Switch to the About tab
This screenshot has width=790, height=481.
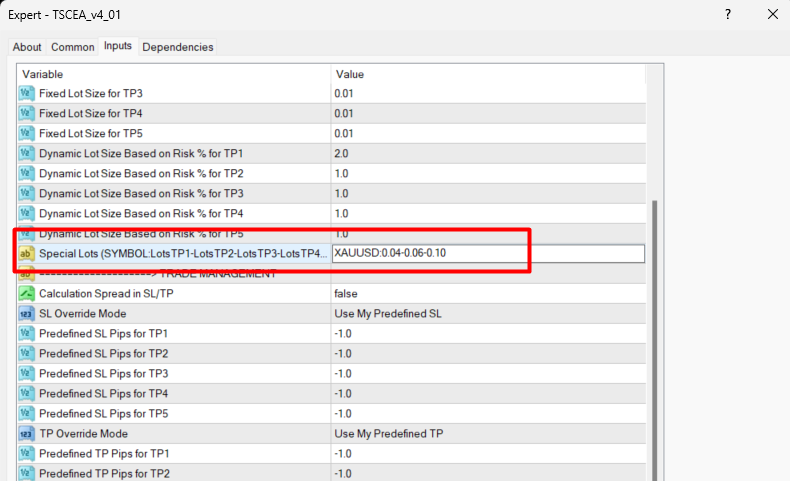[x=27, y=47]
